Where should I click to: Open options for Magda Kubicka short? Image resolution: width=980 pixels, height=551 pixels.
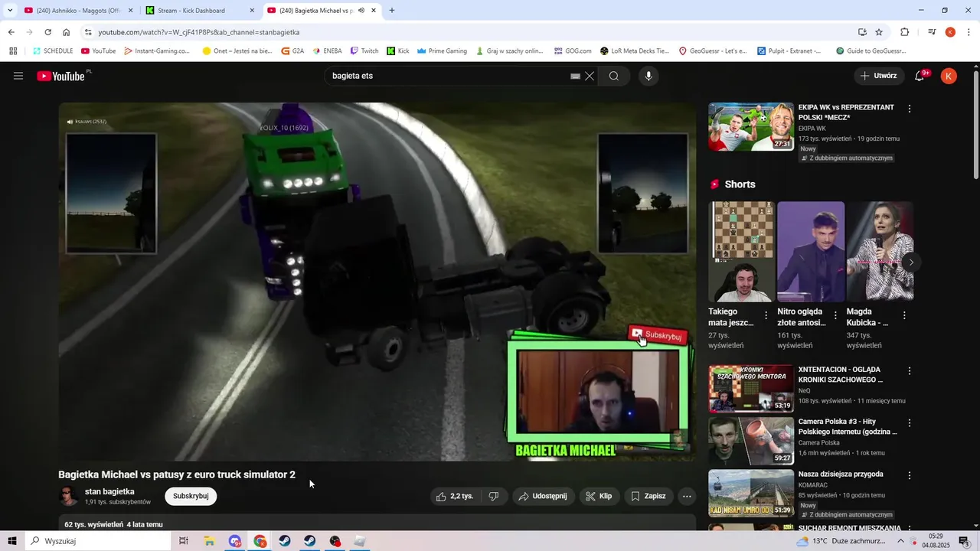(904, 315)
